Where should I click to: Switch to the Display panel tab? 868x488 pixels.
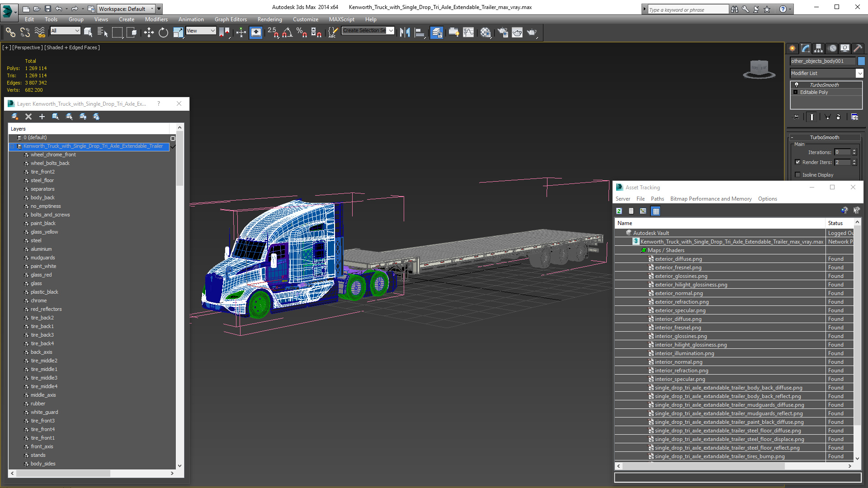[845, 48]
